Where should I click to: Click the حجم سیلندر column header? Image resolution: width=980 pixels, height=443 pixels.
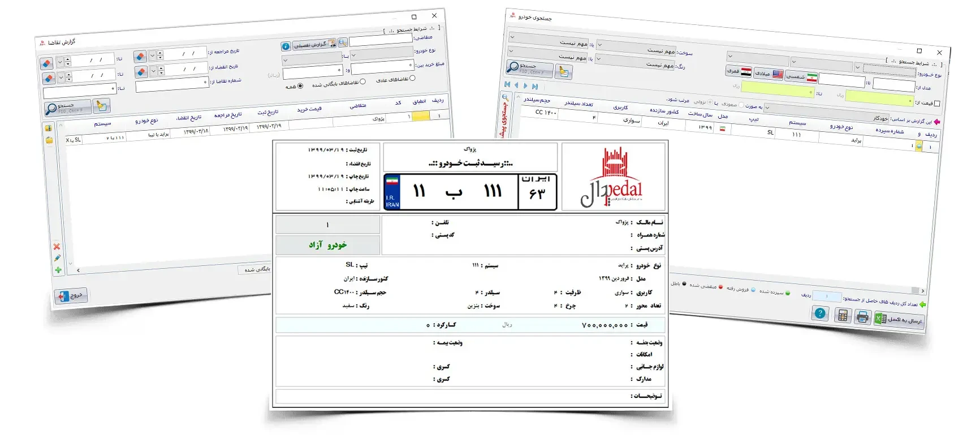537,100
